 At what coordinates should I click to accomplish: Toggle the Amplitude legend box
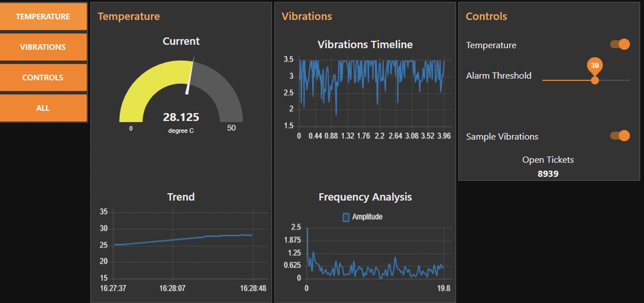346,217
